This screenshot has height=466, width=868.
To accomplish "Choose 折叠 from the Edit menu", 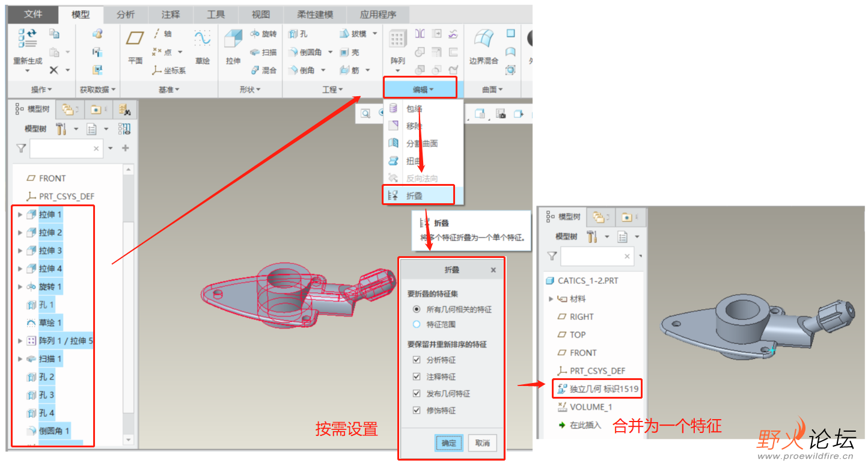I will click(x=418, y=195).
